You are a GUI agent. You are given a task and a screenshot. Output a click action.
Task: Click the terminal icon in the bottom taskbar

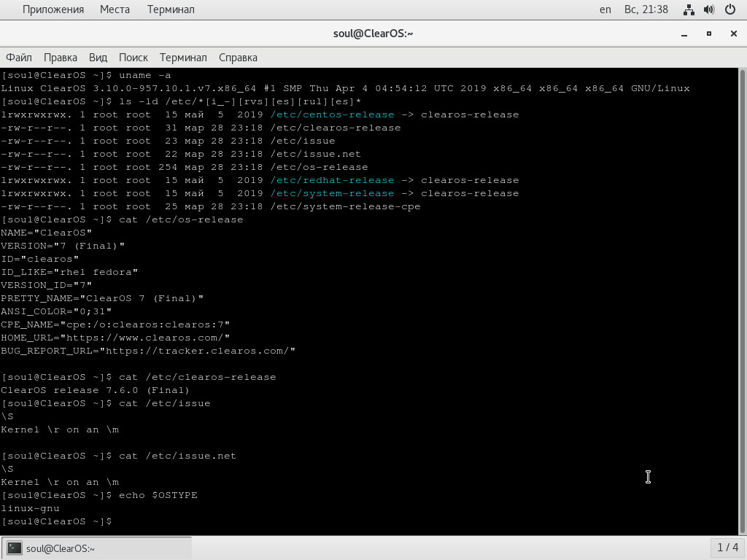(x=15, y=548)
